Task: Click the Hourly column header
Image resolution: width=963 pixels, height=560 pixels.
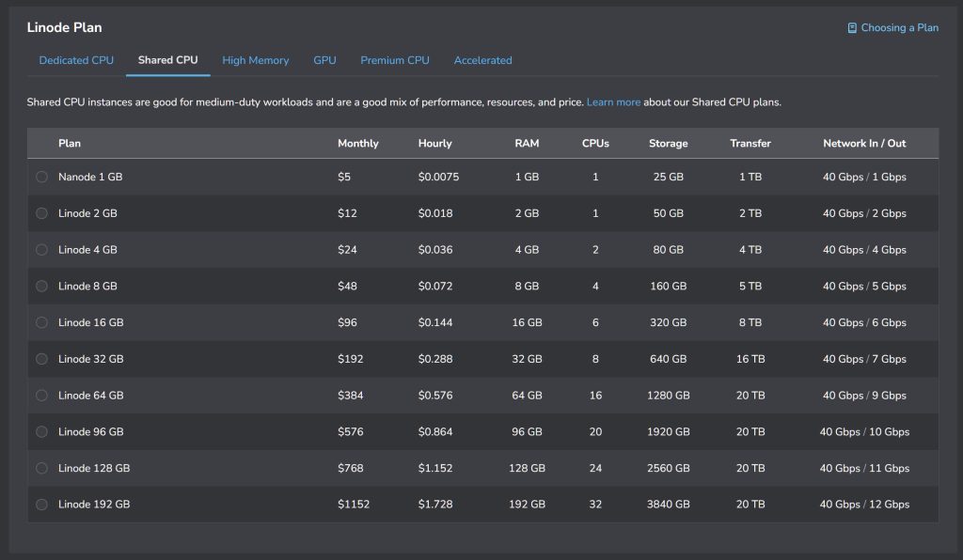Action: click(434, 143)
